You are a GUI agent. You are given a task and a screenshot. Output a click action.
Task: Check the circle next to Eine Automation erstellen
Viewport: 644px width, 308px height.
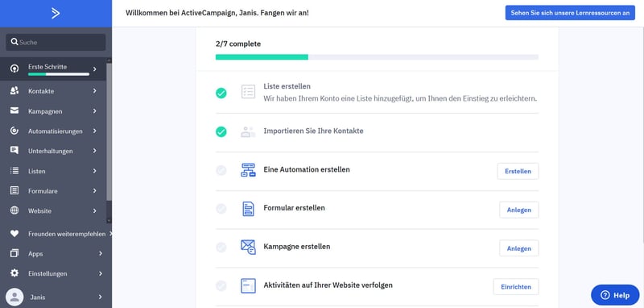221,170
